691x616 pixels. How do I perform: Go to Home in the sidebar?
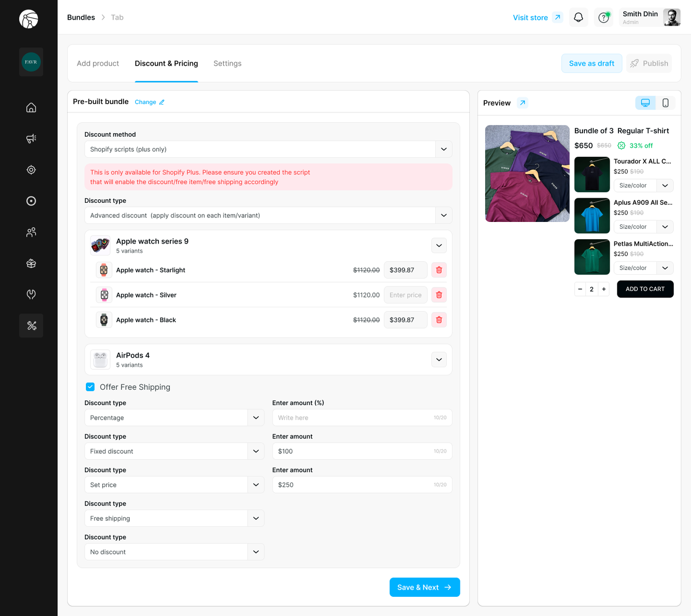click(31, 108)
